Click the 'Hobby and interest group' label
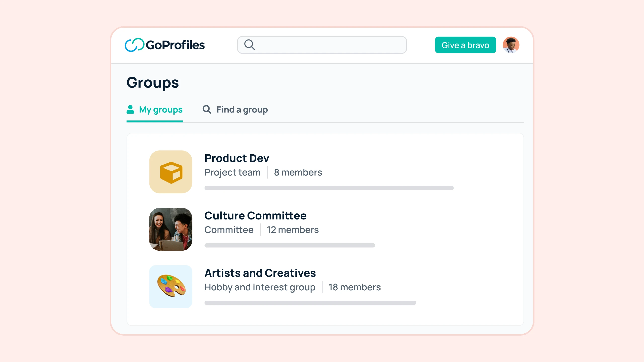 pyautogui.click(x=260, y=288)
